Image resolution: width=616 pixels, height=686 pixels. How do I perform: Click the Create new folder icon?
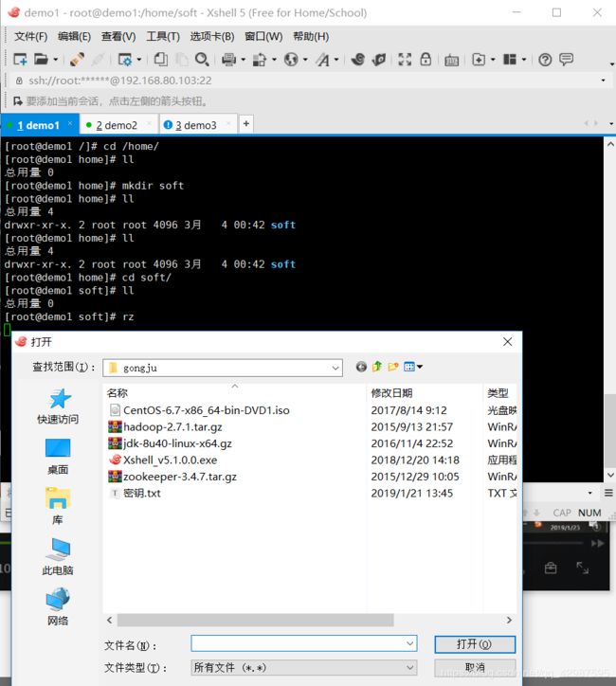pyautogui.click(x=393, y=367)
